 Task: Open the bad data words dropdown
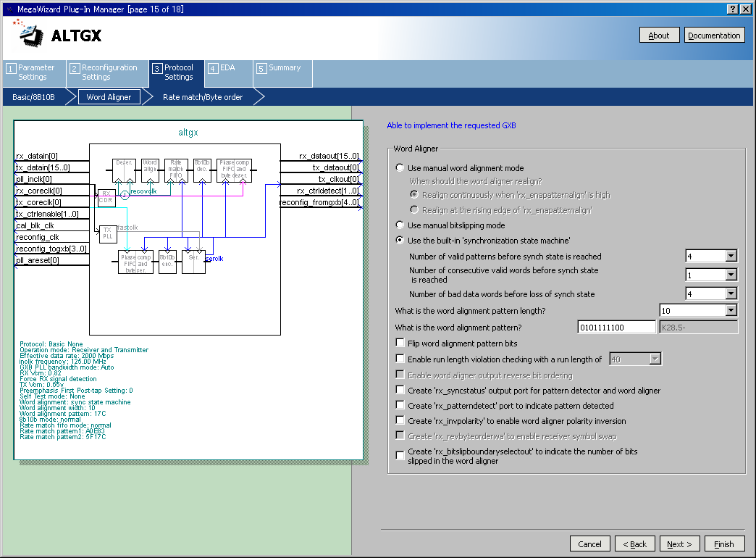(x=731, y=293)
